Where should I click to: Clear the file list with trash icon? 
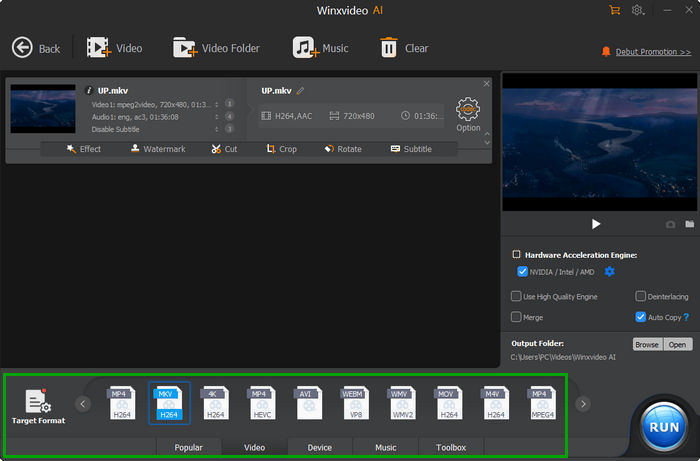pos(389,48)
